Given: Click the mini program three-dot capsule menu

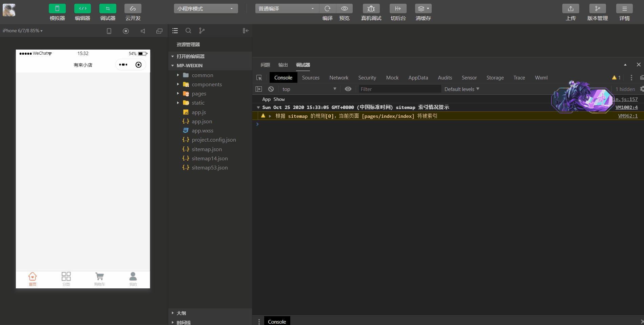Looking at the screenshot, I should click(x=123, y=65).
